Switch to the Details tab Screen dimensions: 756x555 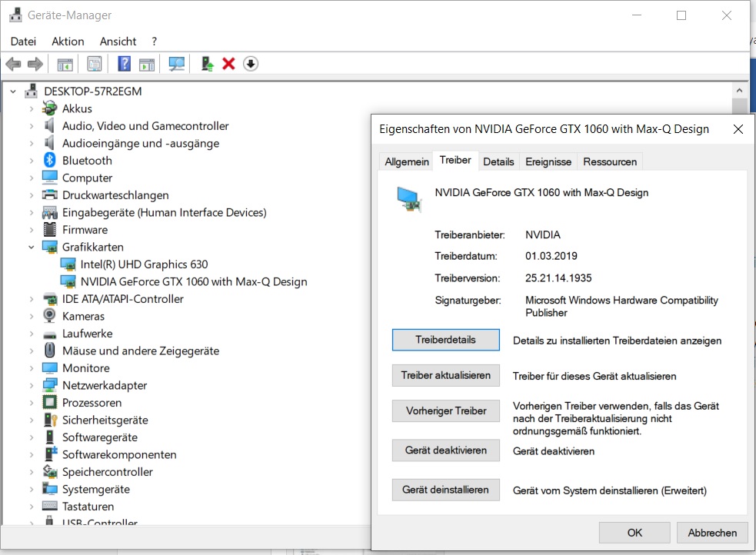(x=498, y=162)
